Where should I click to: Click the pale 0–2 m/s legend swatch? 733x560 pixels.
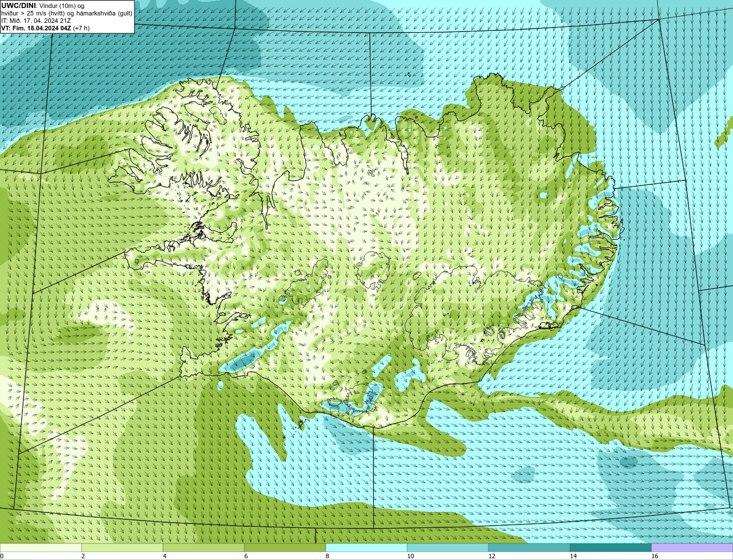point(41,547)
